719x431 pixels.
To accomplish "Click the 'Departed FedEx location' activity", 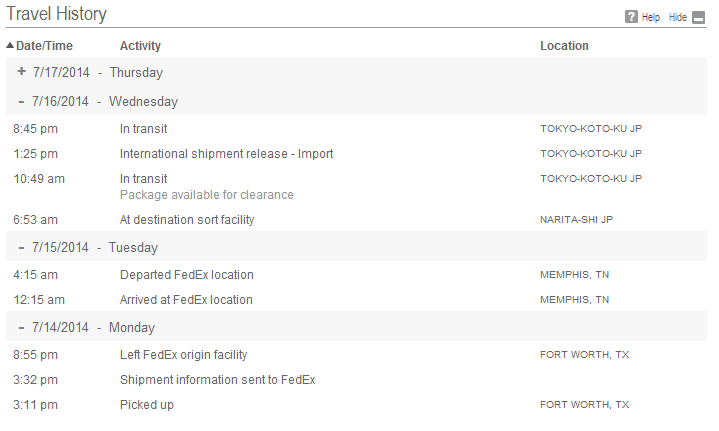I will pyautogui.click(x=187, y=275).
